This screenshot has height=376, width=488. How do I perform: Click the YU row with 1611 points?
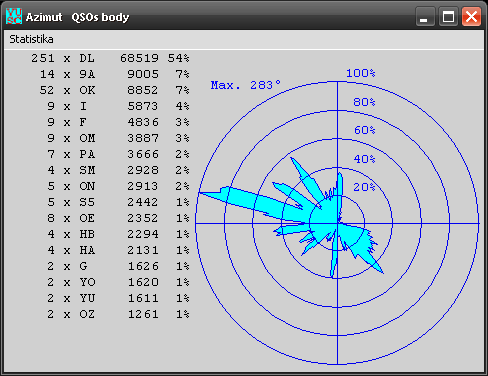[x=118, y=298]
